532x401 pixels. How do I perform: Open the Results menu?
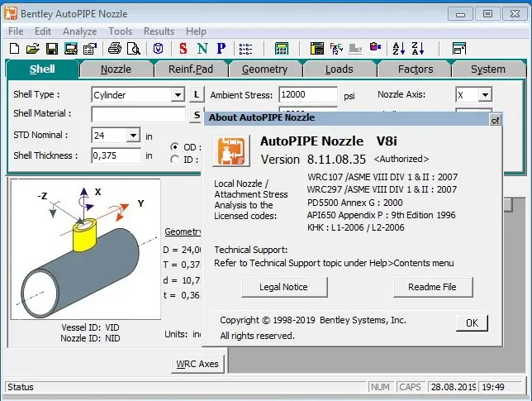[x=159, y=31]
